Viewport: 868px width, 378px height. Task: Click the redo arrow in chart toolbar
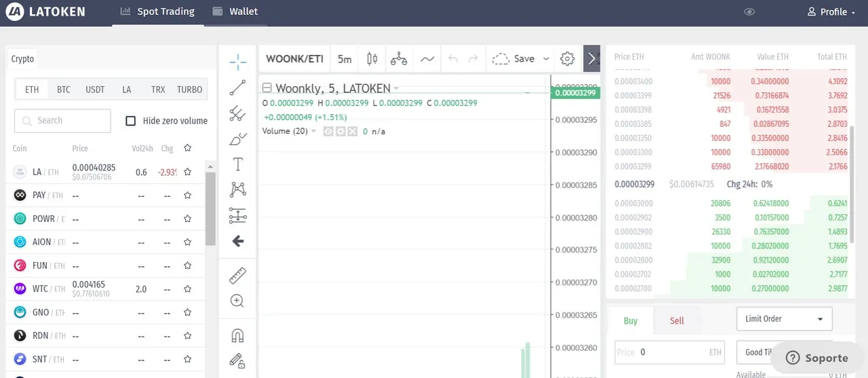473,59
